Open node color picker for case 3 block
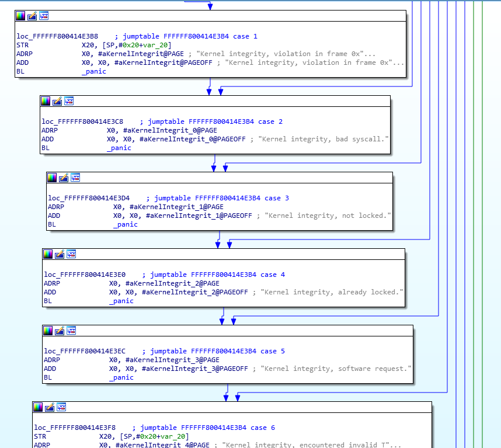The width and height of the screenshot is (501, 448). [53, 178]
